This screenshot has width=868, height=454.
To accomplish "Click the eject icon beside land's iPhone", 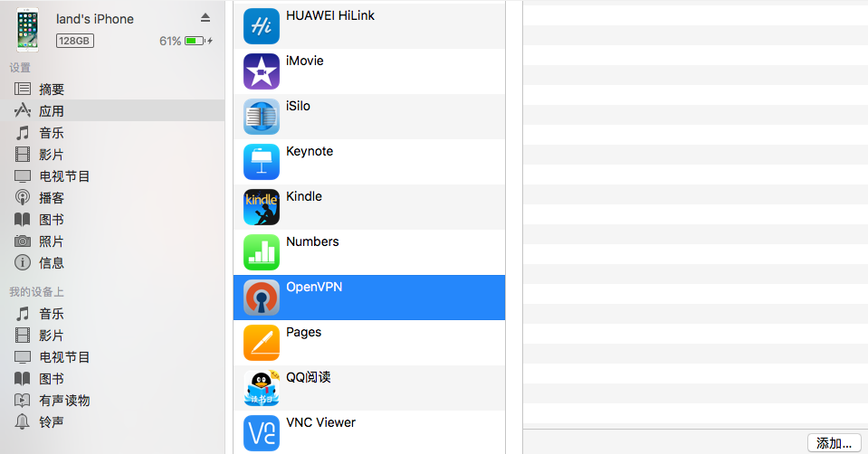I will click(x=205, y=18).
